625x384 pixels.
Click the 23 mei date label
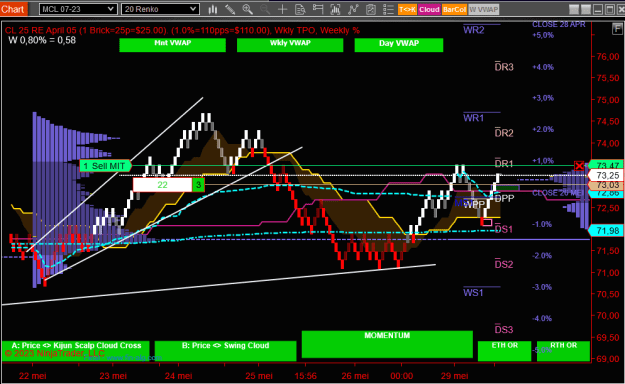tap(113, 376)
